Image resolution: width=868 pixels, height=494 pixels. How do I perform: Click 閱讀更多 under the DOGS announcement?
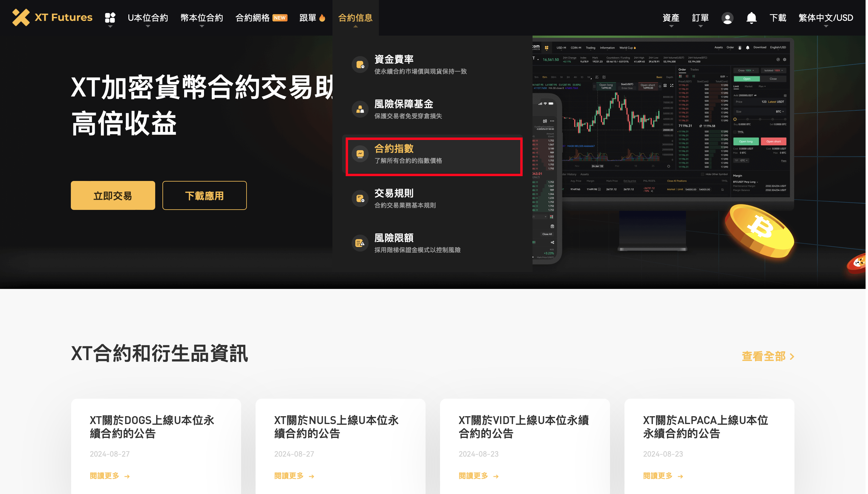110,476
